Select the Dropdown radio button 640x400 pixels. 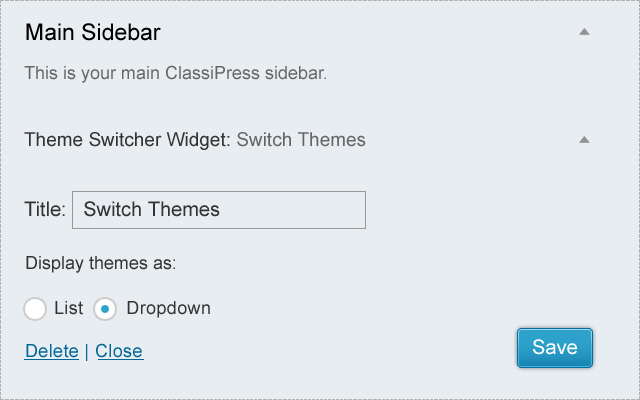click(x=106, y=308)
